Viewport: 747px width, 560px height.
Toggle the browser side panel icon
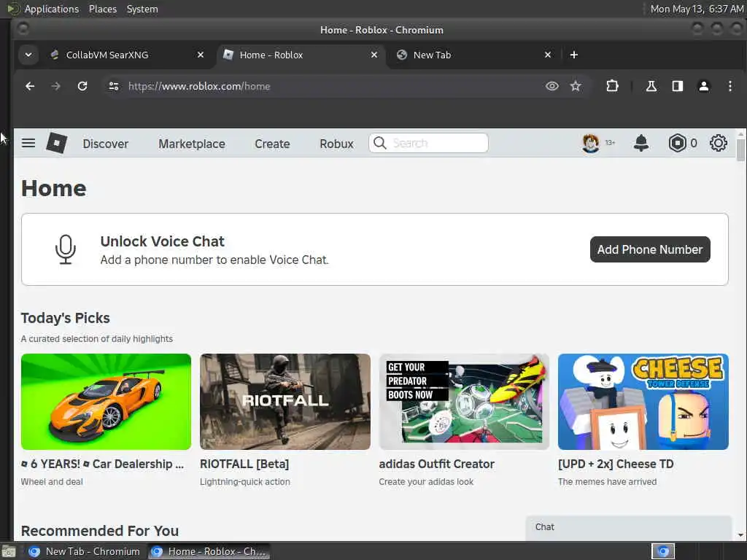[x=678, y=86]
